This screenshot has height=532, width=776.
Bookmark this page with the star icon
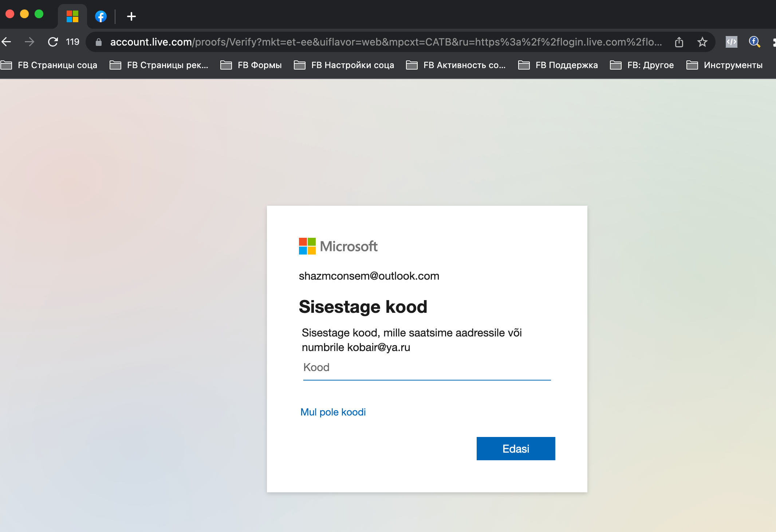click(x=702, y=42)
